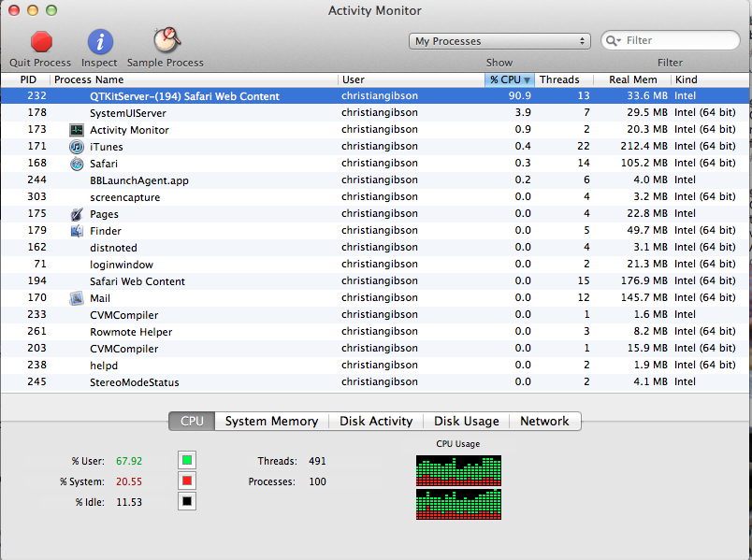Select the loginwindow process
Image resolution: width=752 pixels, height=560 pixels.
[x=374, y=265]
